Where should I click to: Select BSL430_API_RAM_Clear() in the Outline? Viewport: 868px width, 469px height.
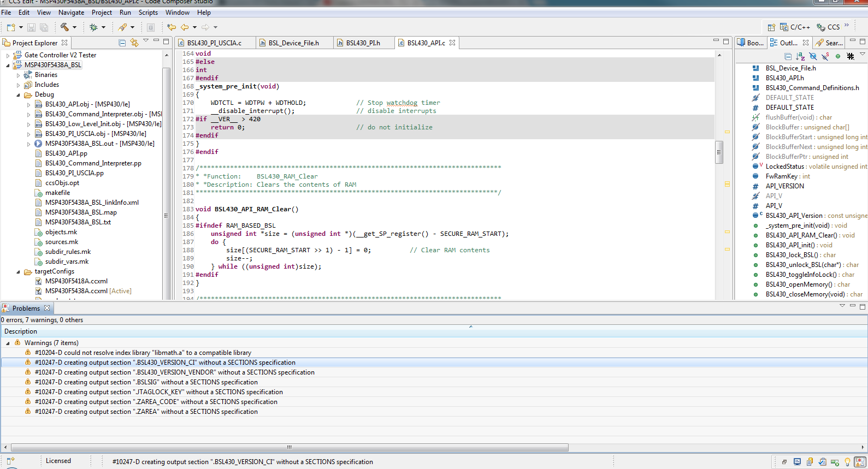798,235
